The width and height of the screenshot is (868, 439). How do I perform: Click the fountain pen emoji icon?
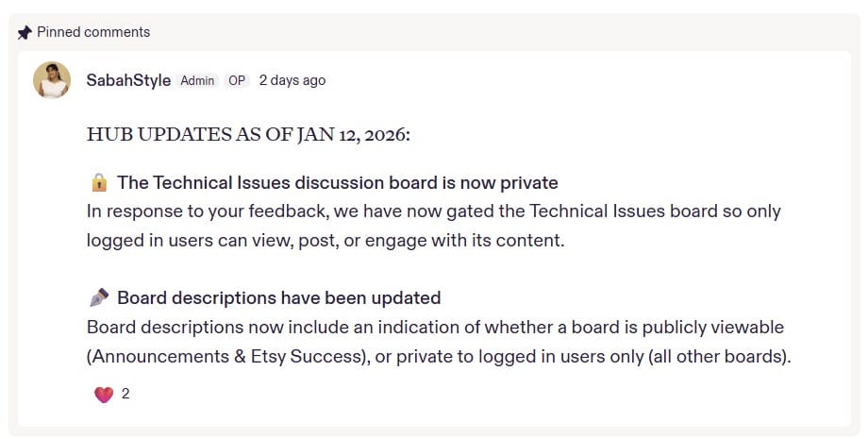[x=99, y=298]
